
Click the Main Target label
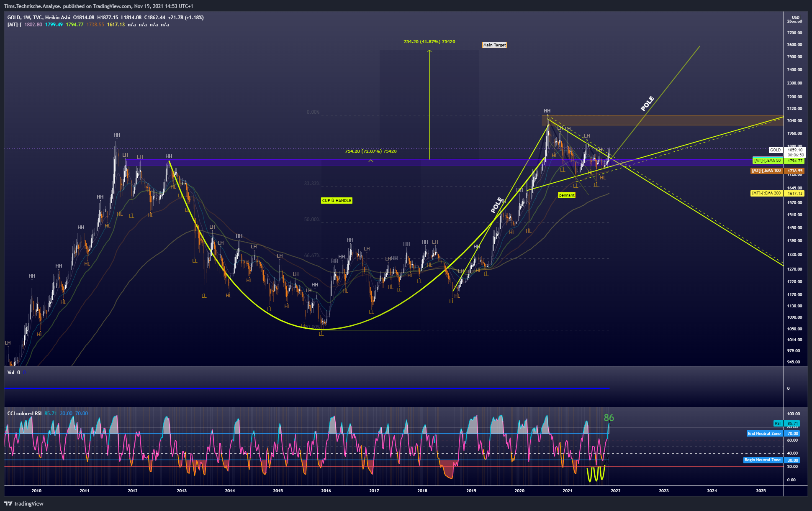pyautogui.click(x=494, y=45)
